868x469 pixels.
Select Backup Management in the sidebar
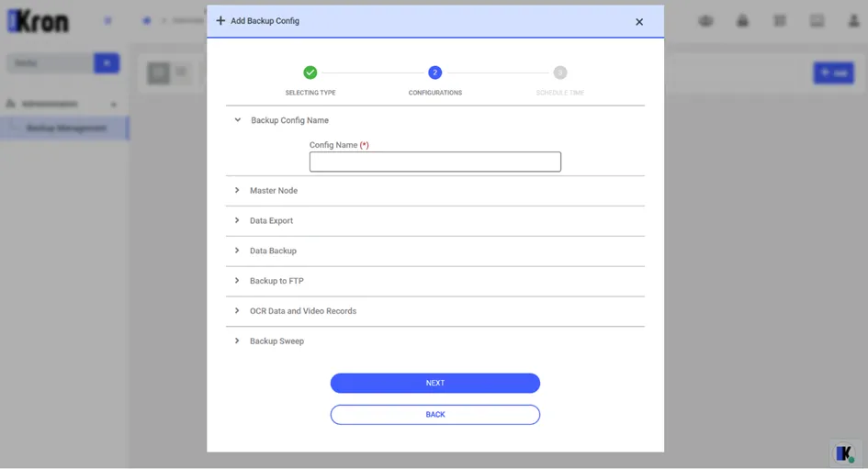65,128
